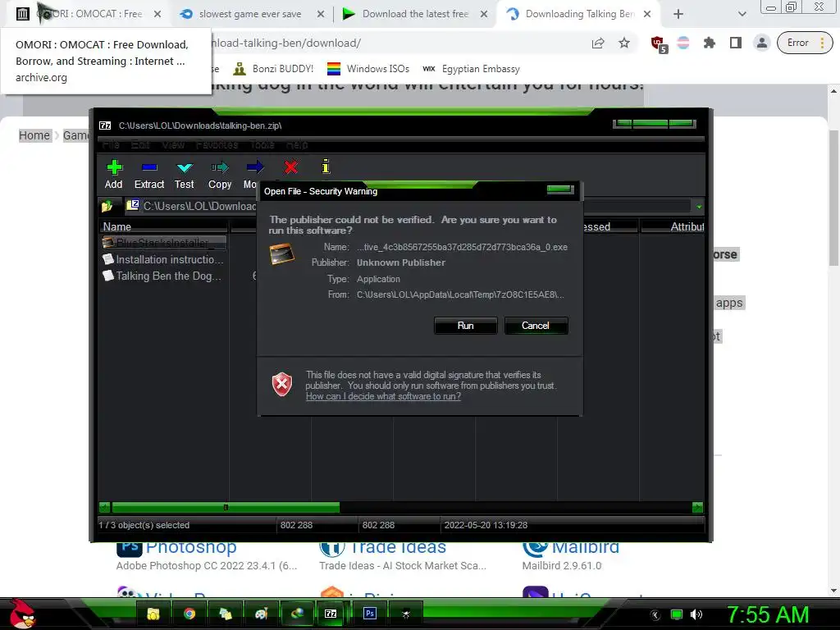Click the Add toolbar icon in 7-Zip
Viewport: 840px width, 630px height.
pyautogui.click(x=114, y=167)
